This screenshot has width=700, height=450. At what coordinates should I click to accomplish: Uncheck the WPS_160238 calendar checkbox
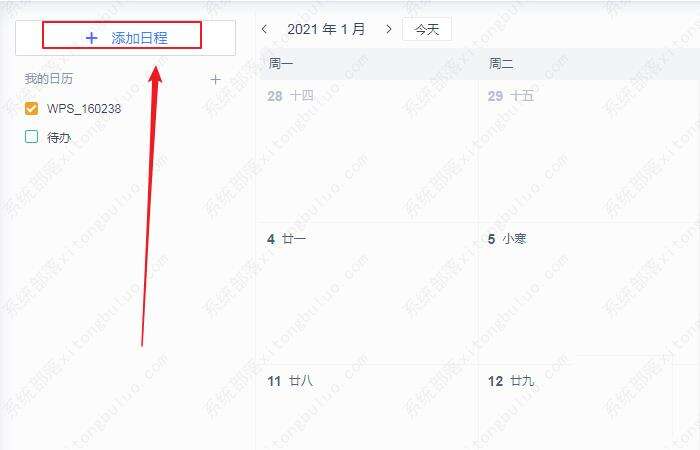[x=31, y=108]
